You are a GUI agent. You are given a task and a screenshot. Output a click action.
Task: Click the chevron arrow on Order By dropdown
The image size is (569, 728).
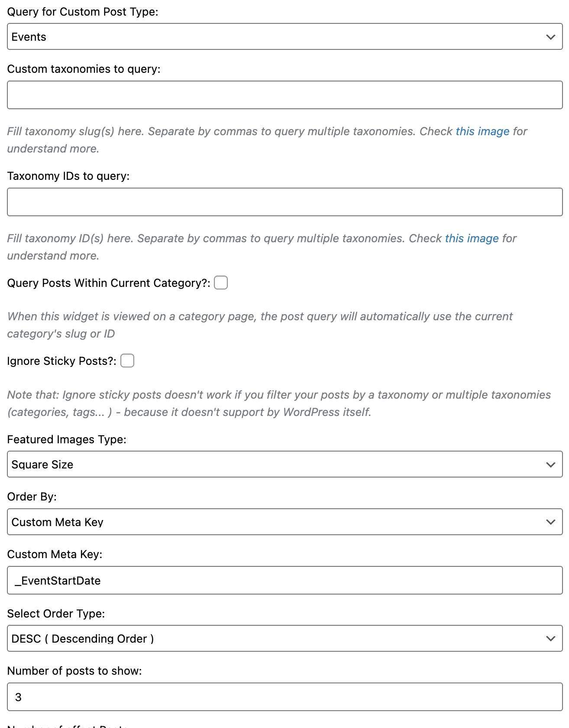pyautogui.click(x=550, y=522)
